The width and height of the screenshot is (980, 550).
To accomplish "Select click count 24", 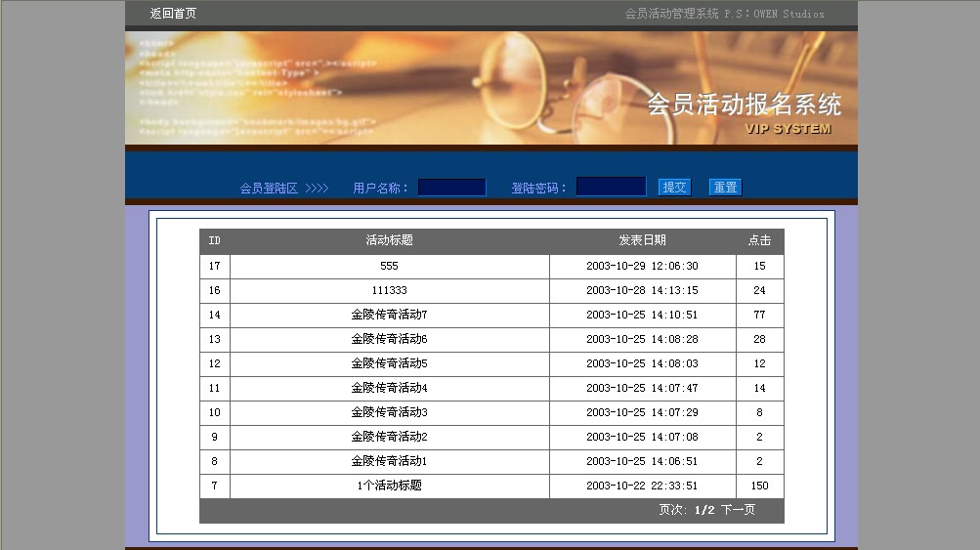I will (759, 290).
